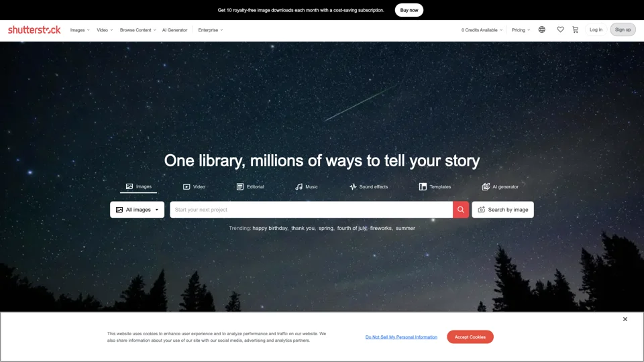The width and height of the screenshot is (644, 362).
Task: Open the Templates search tab
Action: pos(435,187)
